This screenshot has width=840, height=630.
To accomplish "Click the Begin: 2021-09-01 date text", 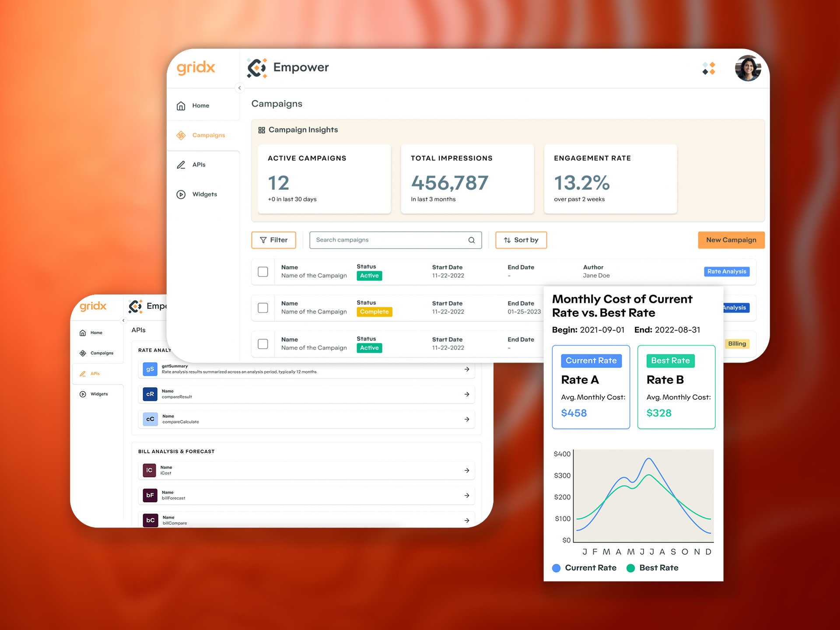I will coord(588,330).
